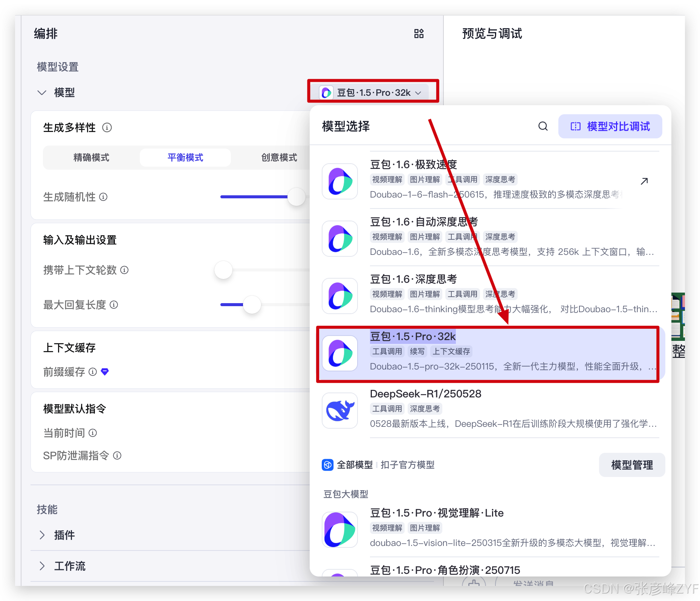Click the 图片理解 tag on 豆包·1.5·Pro·视觉理解·Lite
700x601 pixels.
(x=425, y=528)
